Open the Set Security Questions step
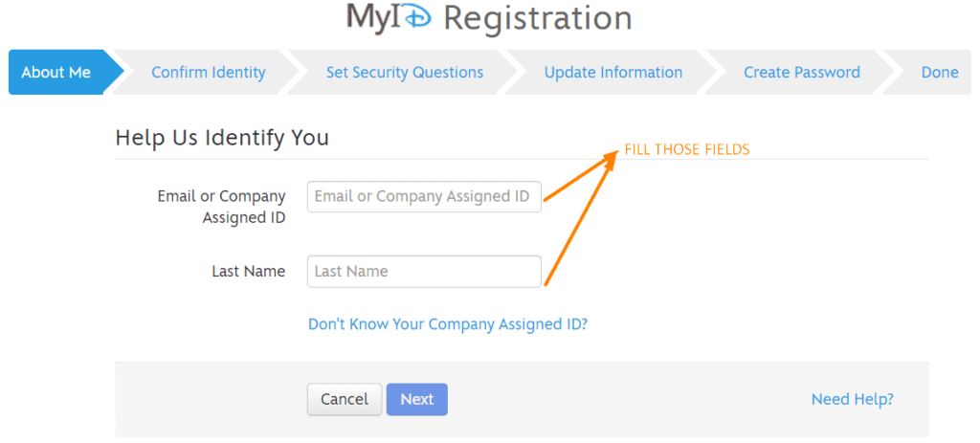Screen dimensions: 980x443 405,73
